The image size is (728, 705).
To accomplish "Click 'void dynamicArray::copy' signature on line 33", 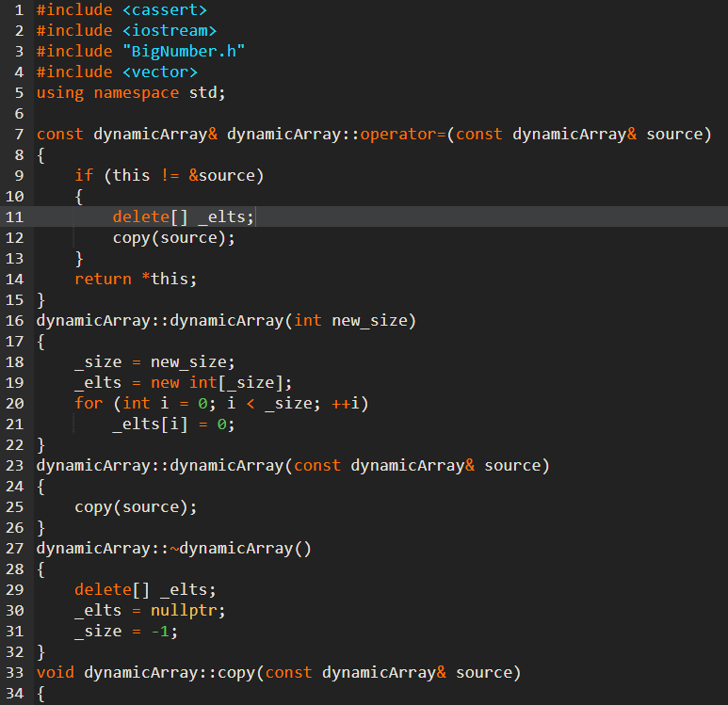I will coord(279,672).
